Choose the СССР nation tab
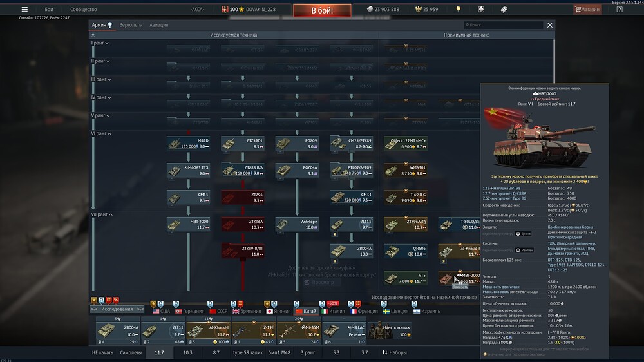The image size is (644, 362). pos(218,311)
